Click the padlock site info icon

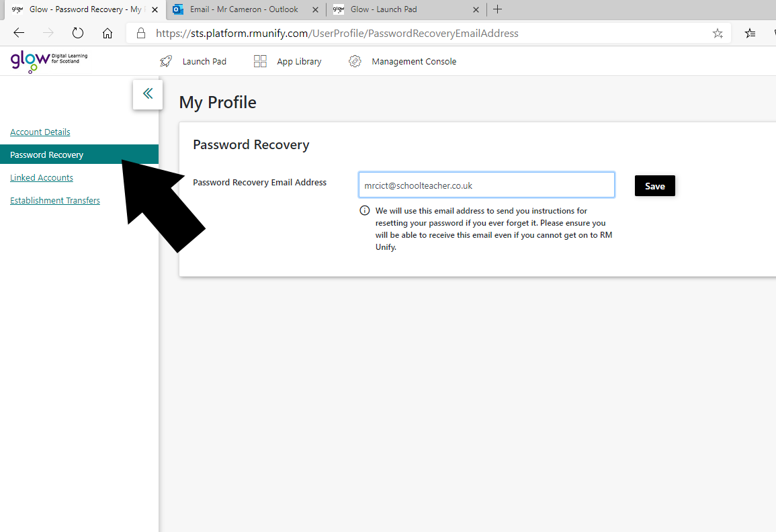(x=141, y=33)
